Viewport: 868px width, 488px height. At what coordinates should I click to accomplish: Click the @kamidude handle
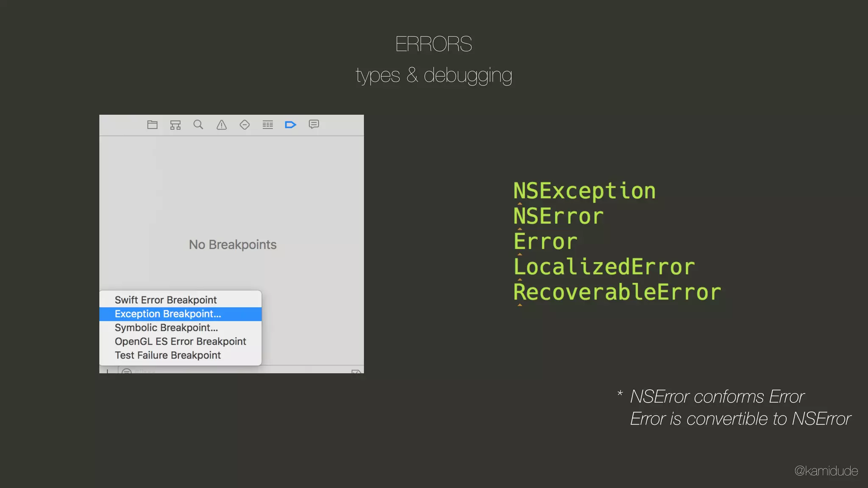pos(826,471)
